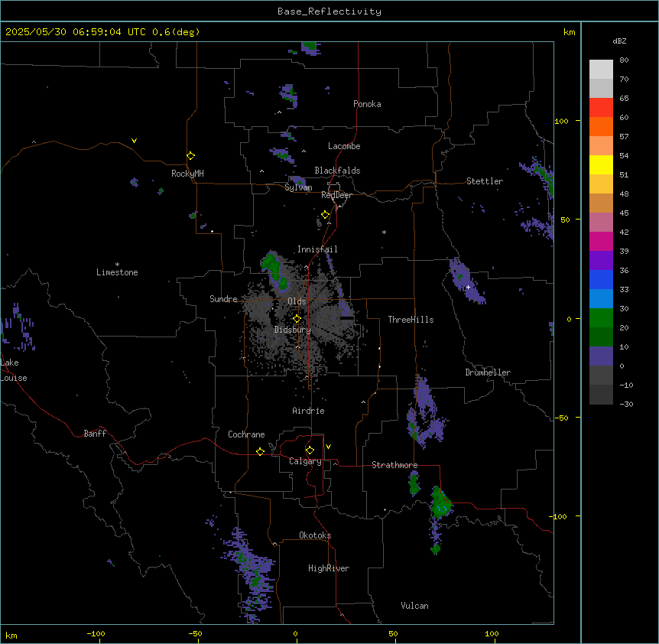Select the bright green swatch below 30 dBZ
This screenshot has height=644, width=659.
point(601,318)
